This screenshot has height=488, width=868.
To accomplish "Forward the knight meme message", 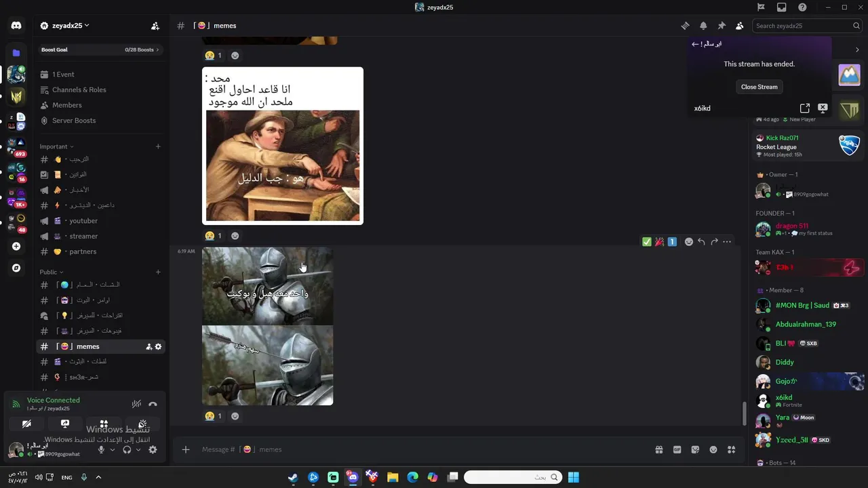I will (714, 242).
